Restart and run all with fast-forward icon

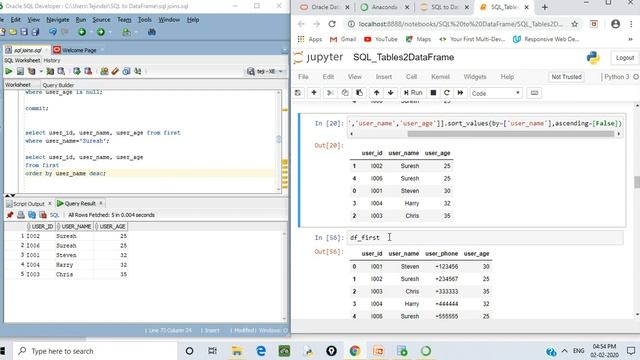(460, 93)
